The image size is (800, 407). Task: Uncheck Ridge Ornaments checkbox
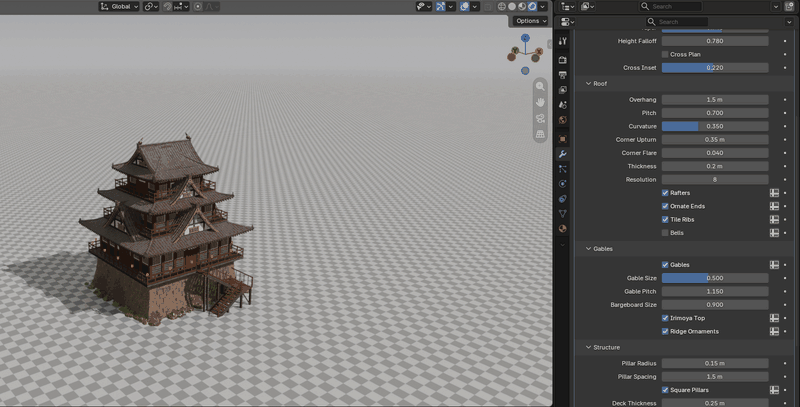(x=665, y=331)
